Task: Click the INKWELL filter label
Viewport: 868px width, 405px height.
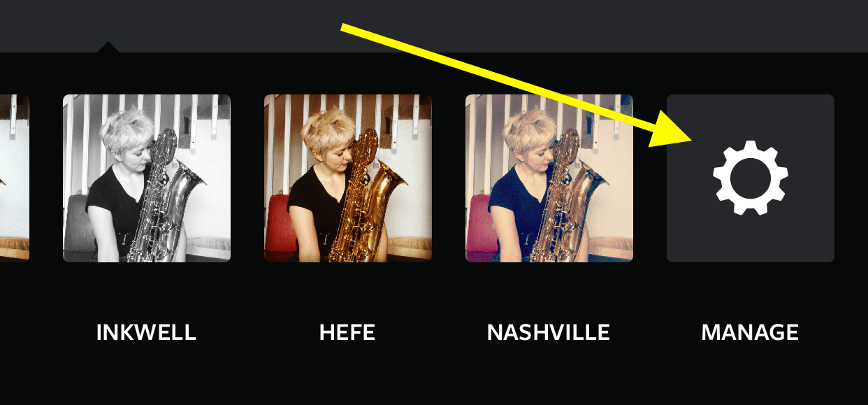Action: [x=146, y=332]
